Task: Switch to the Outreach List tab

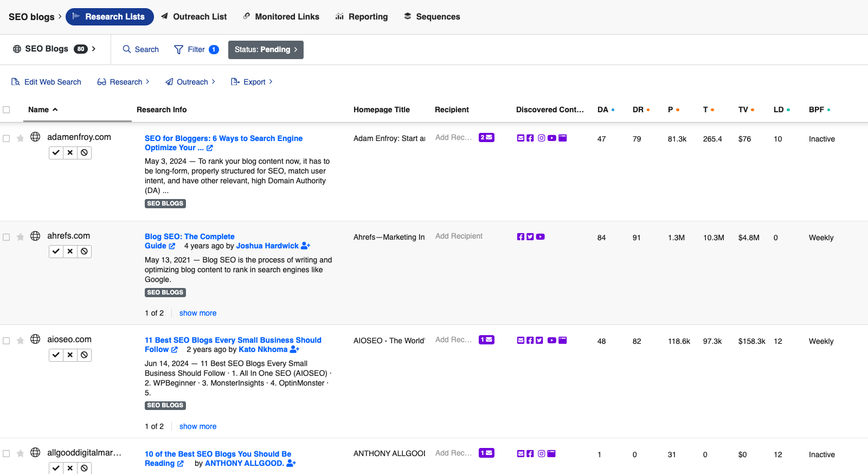Action: (194, 17)
